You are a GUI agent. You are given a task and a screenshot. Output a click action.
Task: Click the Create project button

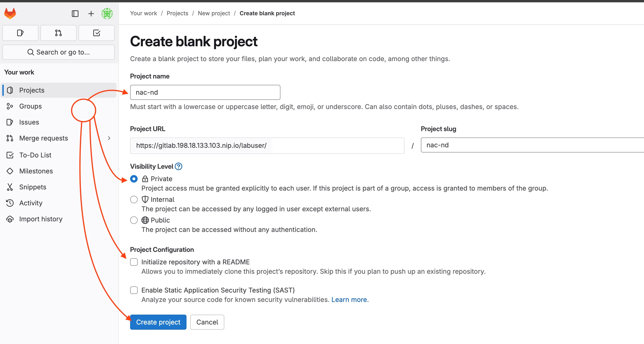coord(158,322)
